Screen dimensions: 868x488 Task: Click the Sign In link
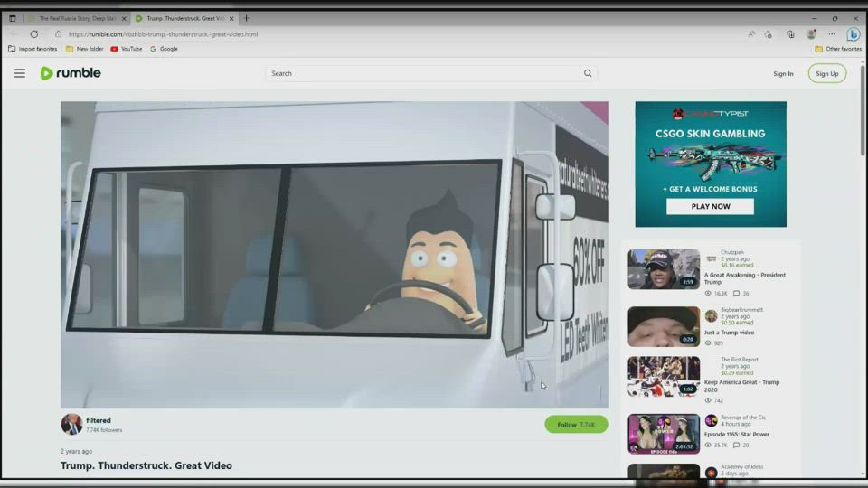pyautogui.click(x=783, y=73)
